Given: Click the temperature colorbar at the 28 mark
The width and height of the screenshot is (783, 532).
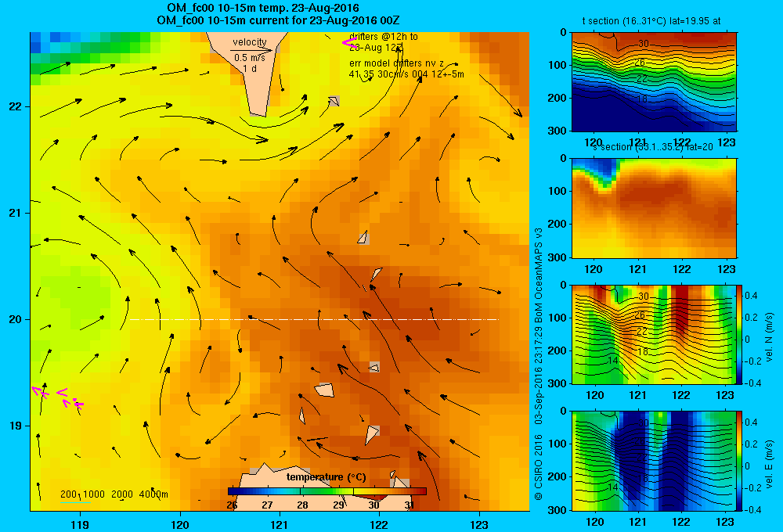Looking at the screenshot, I should tap(301, 491).
